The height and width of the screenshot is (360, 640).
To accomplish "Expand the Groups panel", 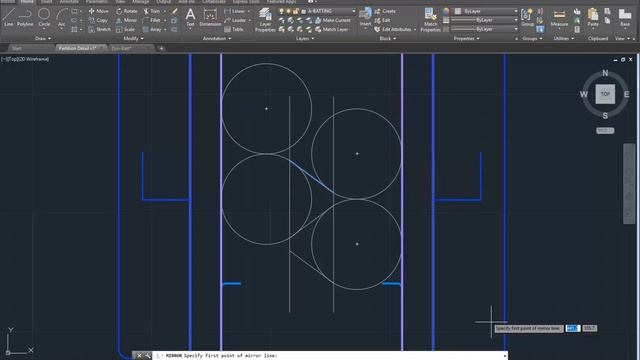I will point(532,38).
